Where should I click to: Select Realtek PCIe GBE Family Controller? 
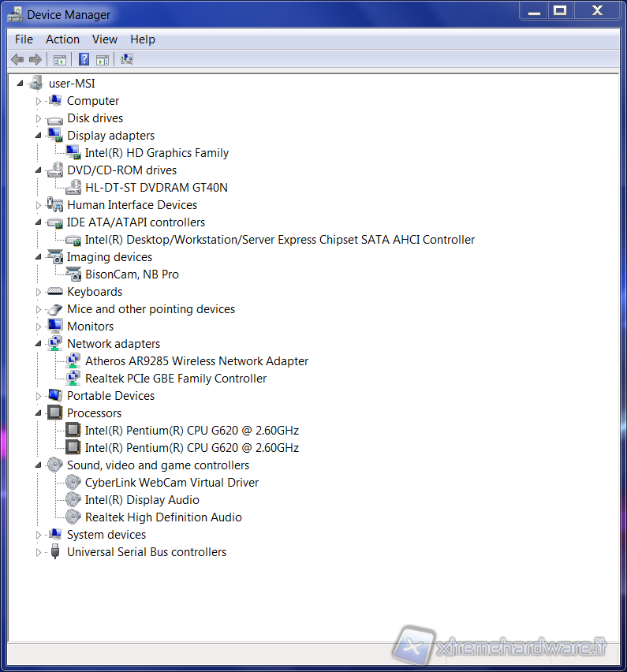coord(176,379)
